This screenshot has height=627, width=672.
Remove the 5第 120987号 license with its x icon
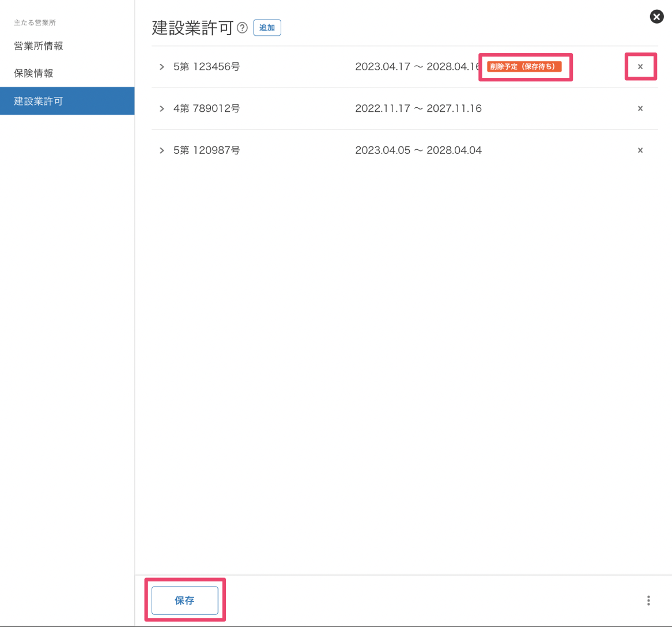point(640,150)
